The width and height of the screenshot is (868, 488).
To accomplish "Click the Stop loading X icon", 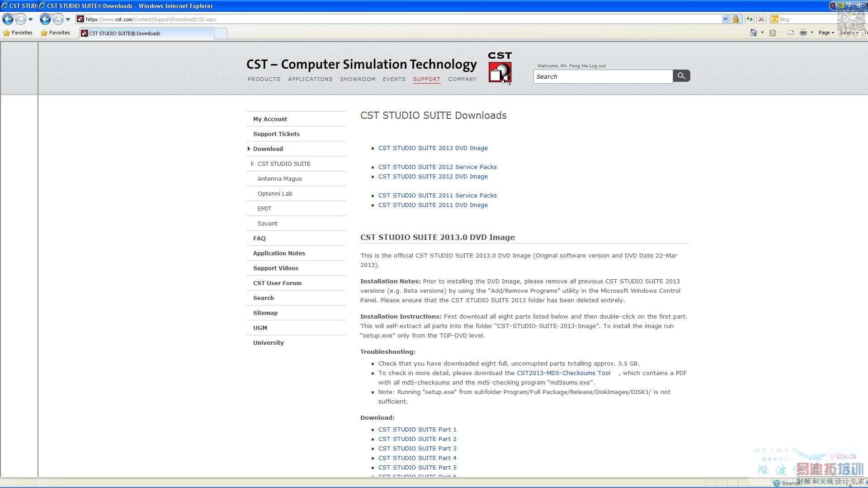I will tap(761, 19).
